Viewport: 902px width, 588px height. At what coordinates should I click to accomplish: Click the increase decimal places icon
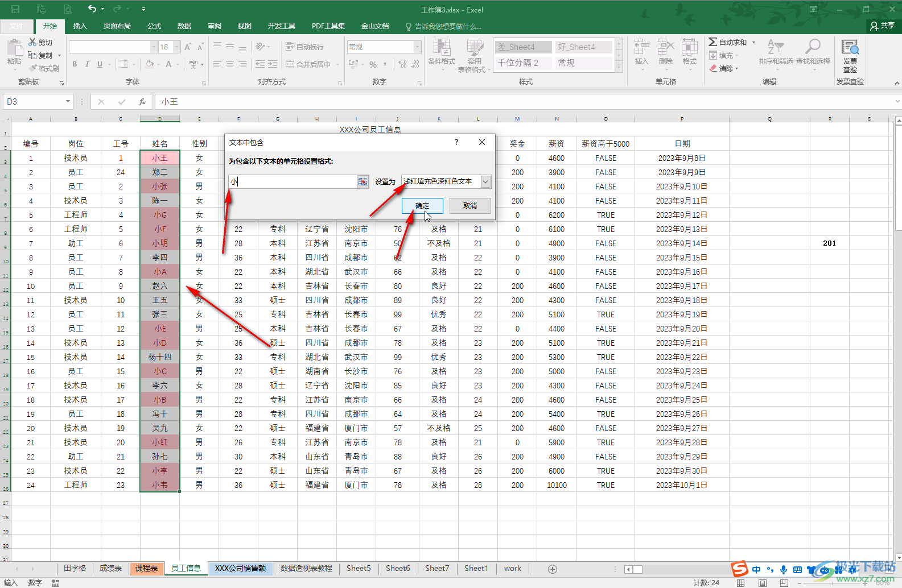(x=403, y=64)
